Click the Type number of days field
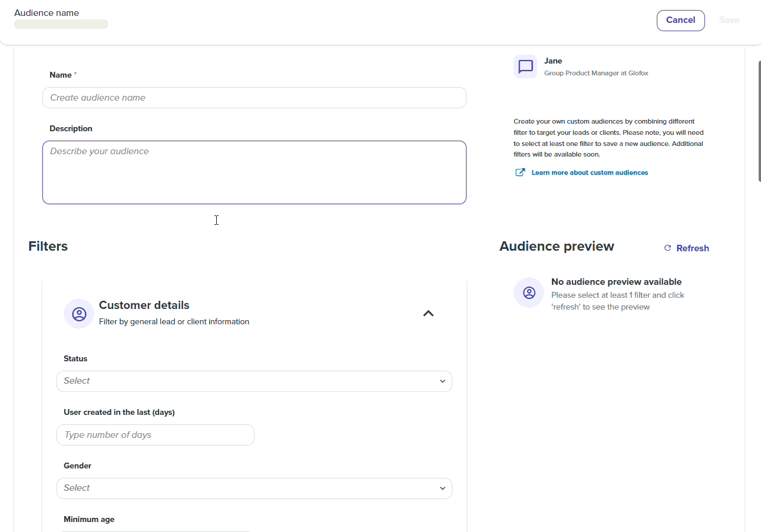The height and width of the screenshot is (532, 761). (x=155, y=435)
